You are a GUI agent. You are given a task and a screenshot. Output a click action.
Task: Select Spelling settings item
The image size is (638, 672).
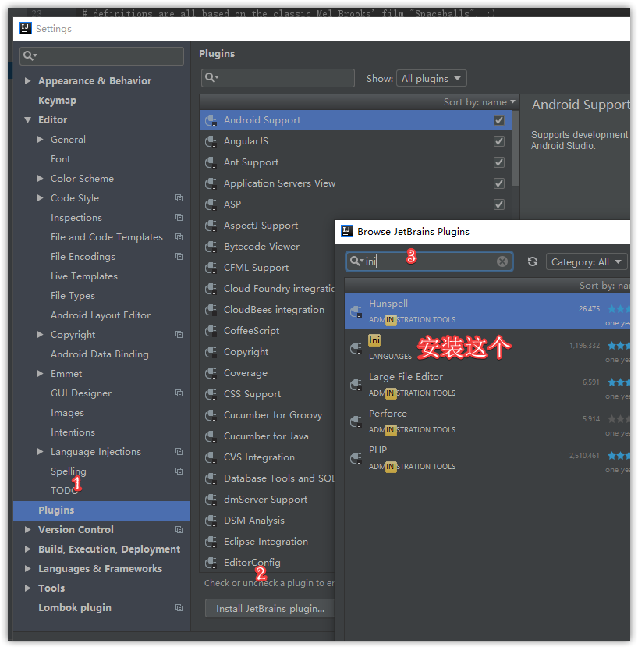[x=69, y=471]
